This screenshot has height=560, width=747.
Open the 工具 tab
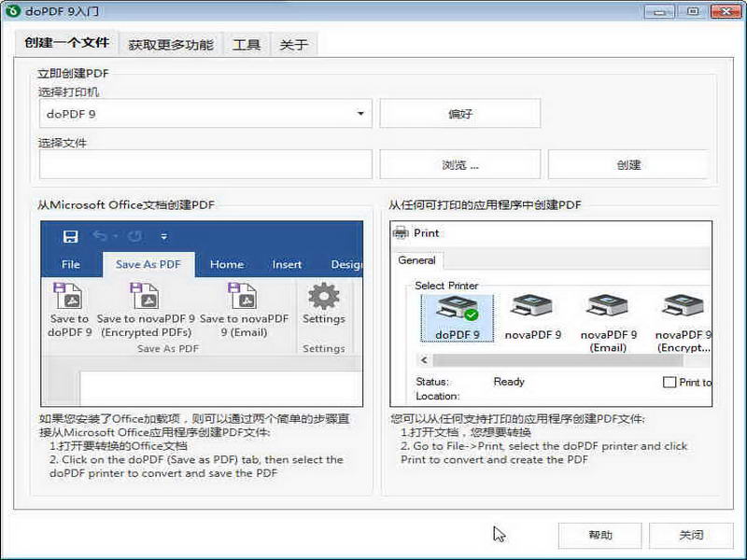coord(247,45)
